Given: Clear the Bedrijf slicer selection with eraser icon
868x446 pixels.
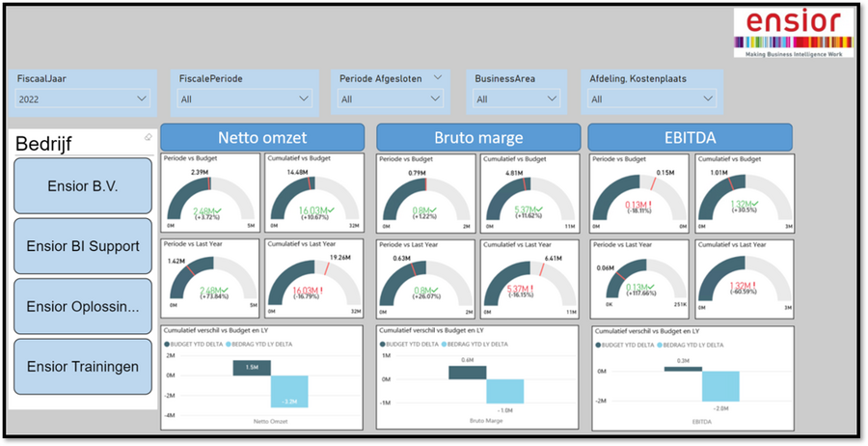Looking at the screenshot, I should 148,137.
